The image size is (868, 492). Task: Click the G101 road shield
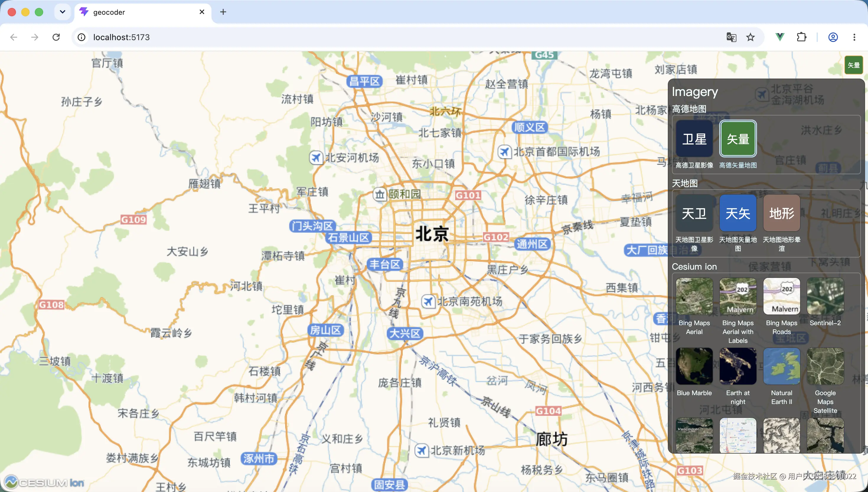[468, 195]
